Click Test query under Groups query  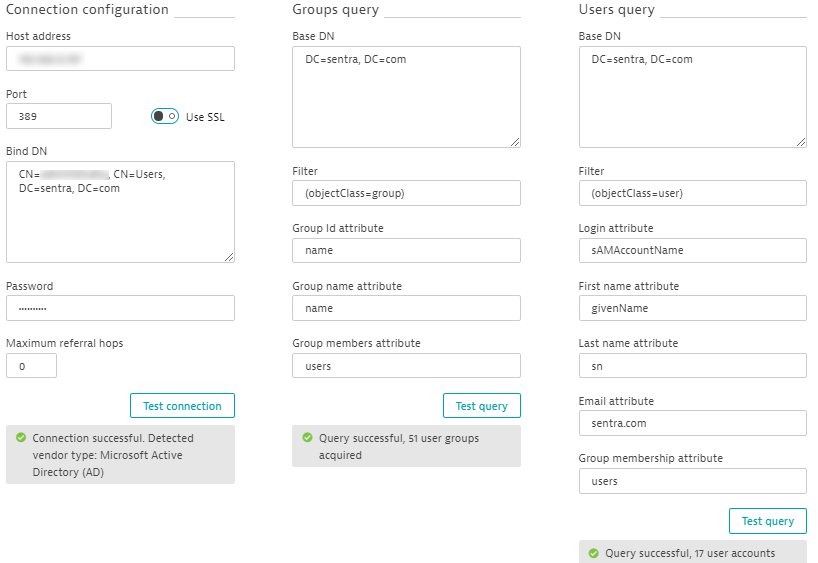point(481,405)
